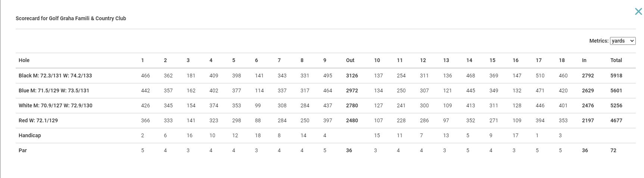Select the White tee row label

55,105
